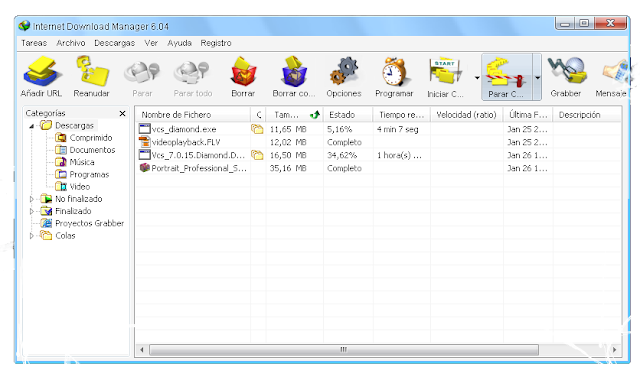Sort by the Estado column header
The width and height of the screenshot is (640, 380).
(x=348, y=115)
